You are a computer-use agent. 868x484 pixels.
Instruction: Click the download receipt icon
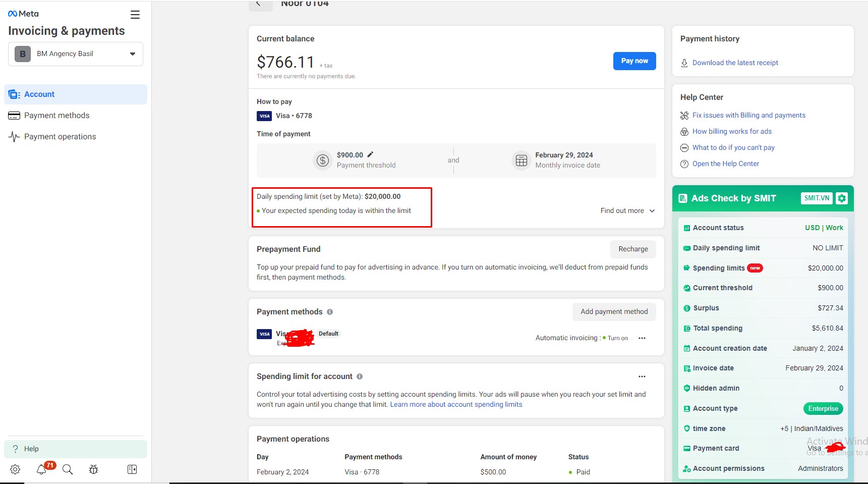point(684,63)
